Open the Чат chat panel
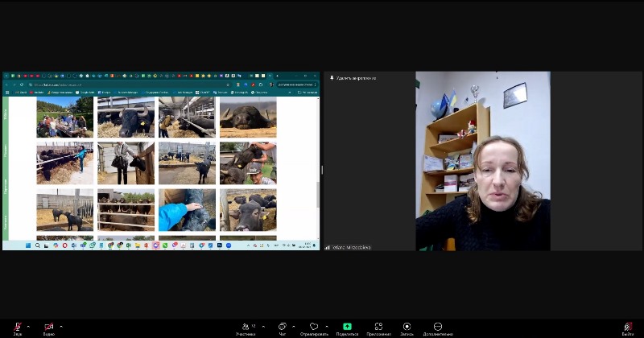This screenshot has width=644, height=338. 283,328
